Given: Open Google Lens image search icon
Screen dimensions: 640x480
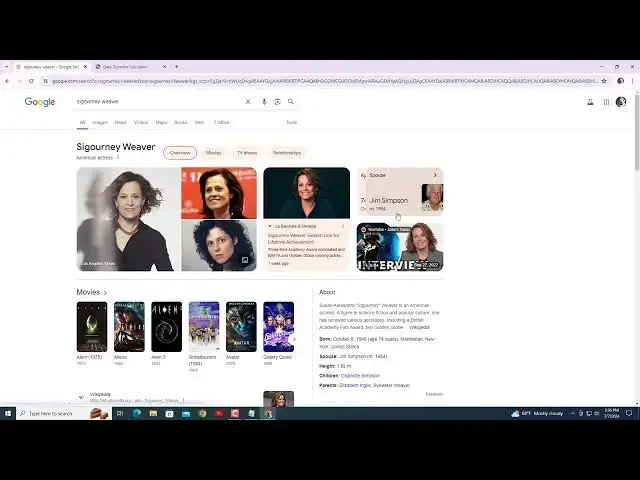Looking at the screenshot, I should tap(278, 102).
